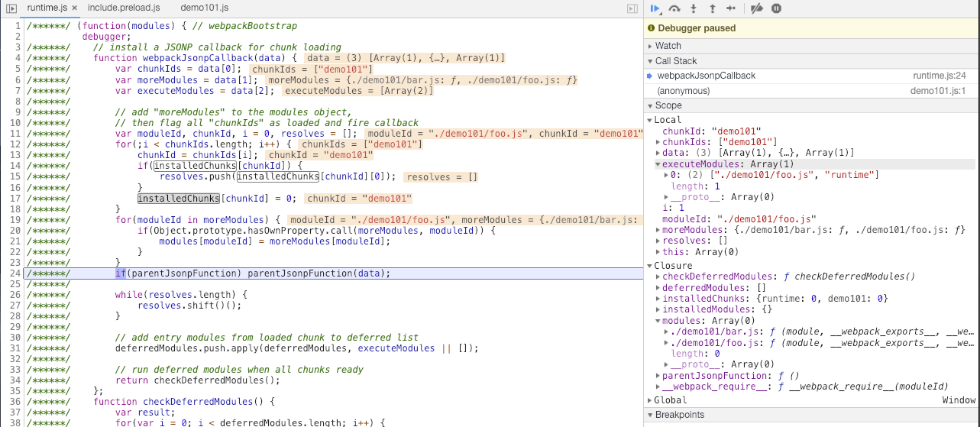Click the Step (single step) icon

coord(731,8)
